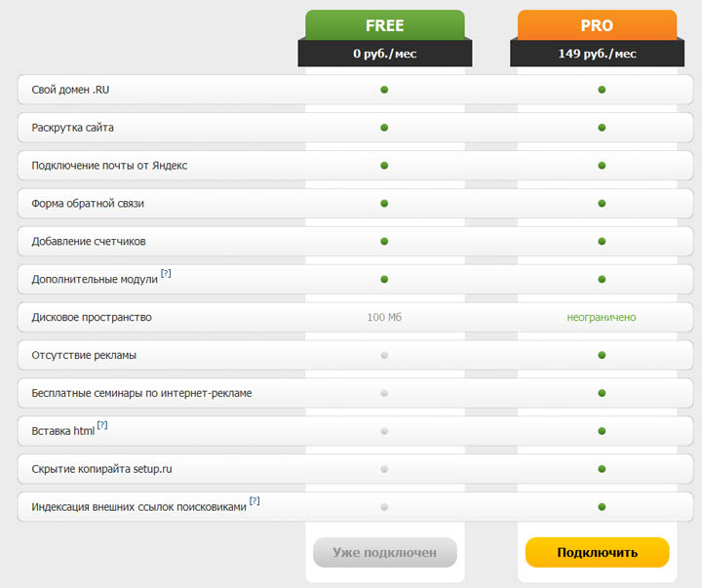Image resolution: width=702 pixels, height=588 pixels.
Task: Click the 0 руб./мес price label
Action: click(x=384, y=54)
